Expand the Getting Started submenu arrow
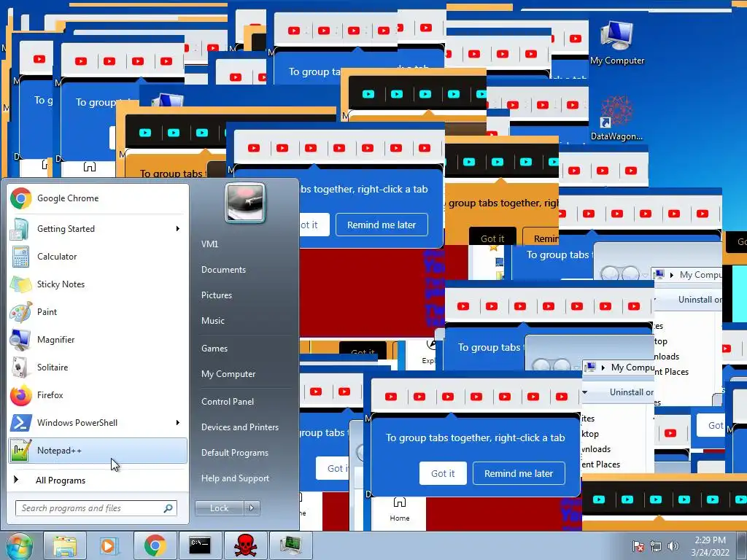Image resolution: width=747 pixels, height=560 pixels. [x=178, y=228]
